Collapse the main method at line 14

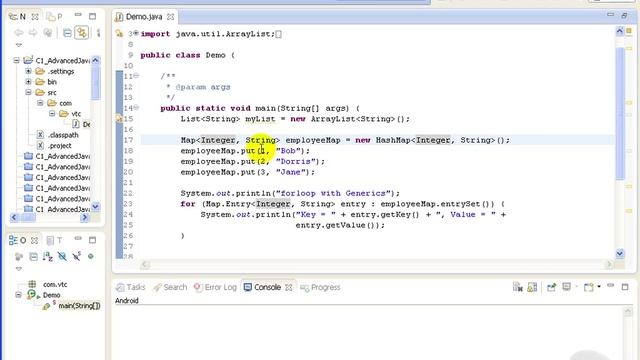(136, 107)
